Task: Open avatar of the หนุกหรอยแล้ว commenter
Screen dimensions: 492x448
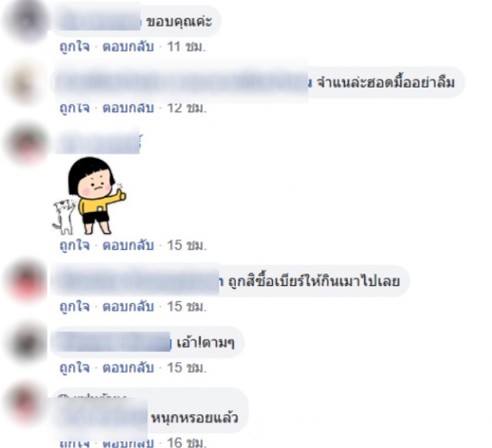Action: click(27, 403)
